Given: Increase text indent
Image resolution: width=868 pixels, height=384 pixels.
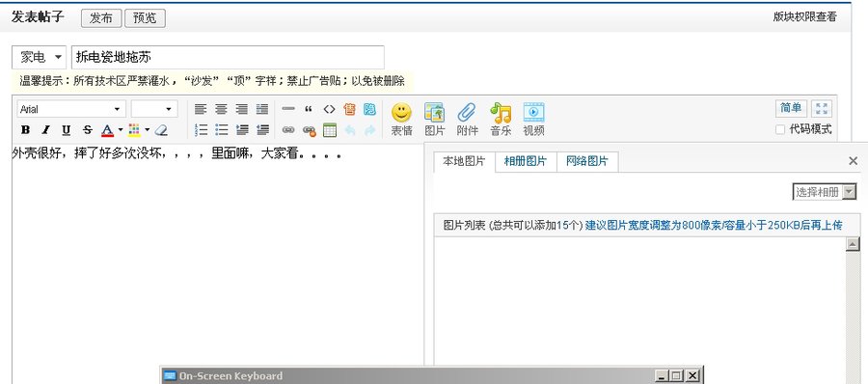Looking at the screenshot, I should (242, 130).
